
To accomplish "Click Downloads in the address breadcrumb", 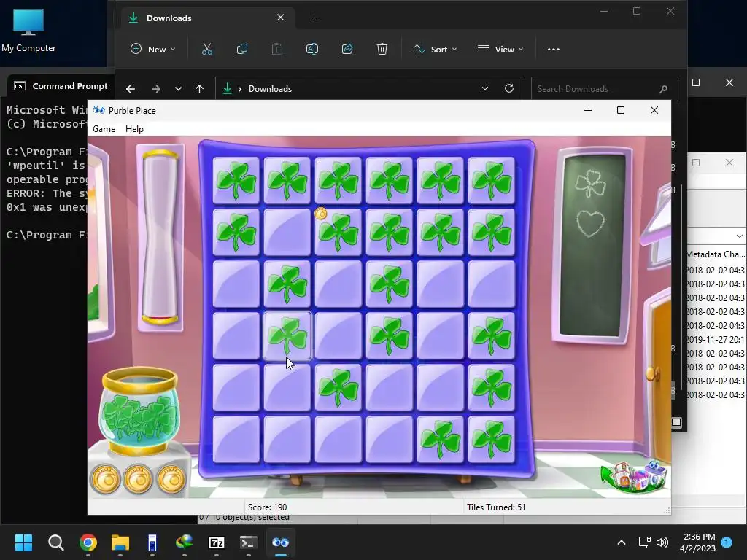I will coord(270,88).
